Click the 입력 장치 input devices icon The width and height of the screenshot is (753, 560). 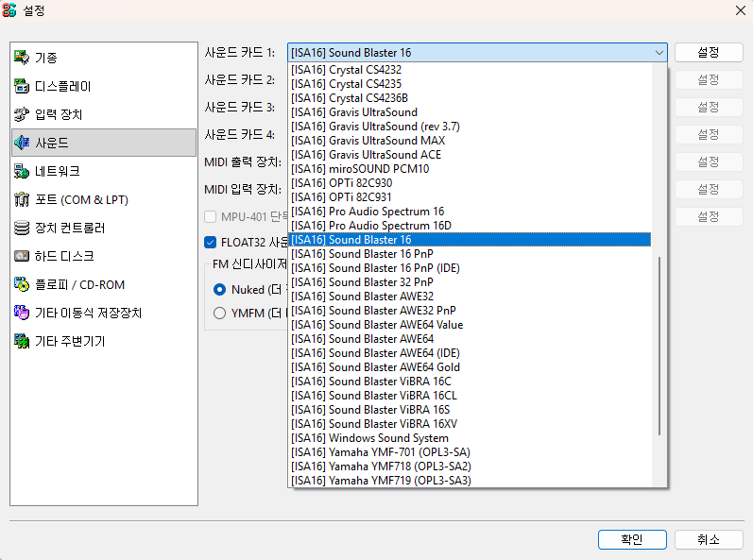pos(22,114)
